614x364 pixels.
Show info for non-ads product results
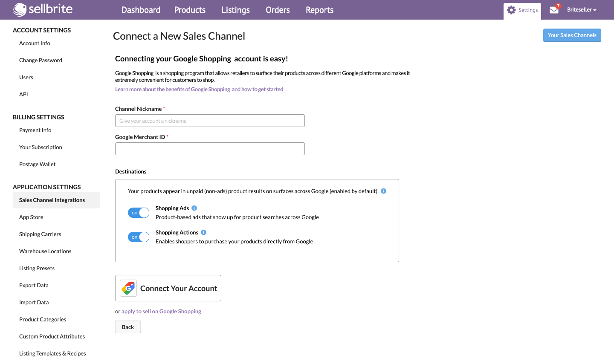coord(383,191)
